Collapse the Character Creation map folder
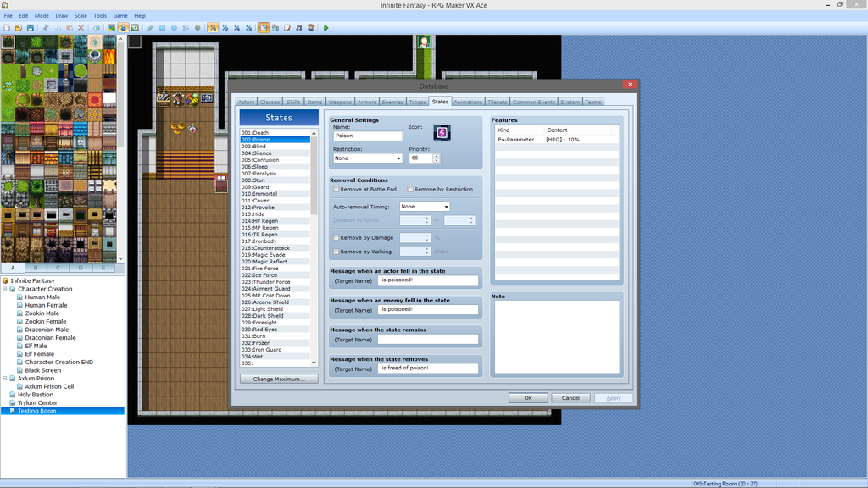The image size is (868, 488). pyautogui.click(x=5, y=289)
